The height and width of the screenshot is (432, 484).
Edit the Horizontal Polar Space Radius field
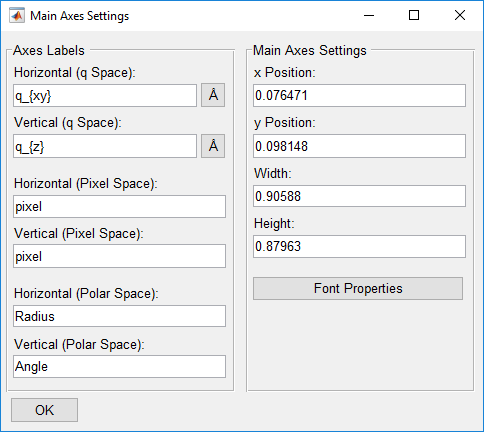tap(119, 316)
